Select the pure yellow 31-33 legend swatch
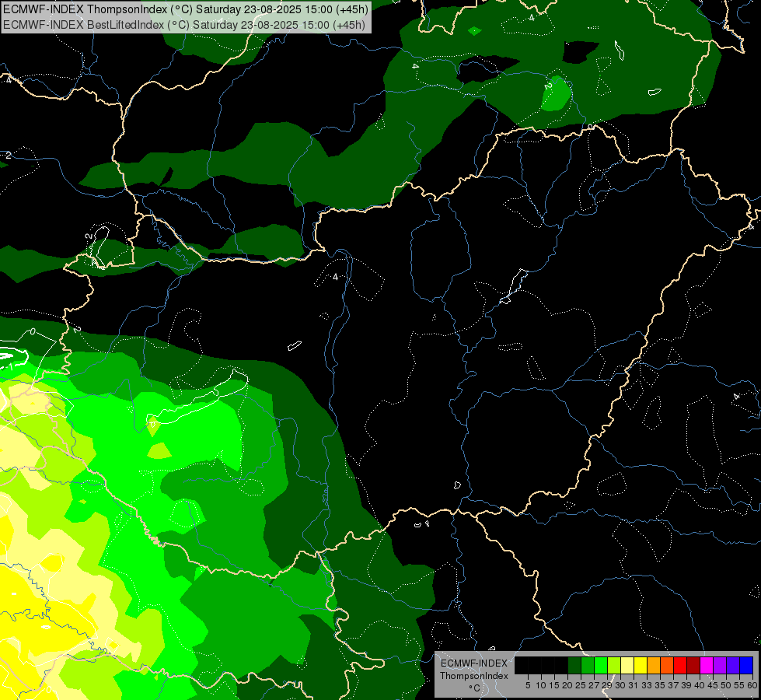Image resolution: width=761 pixels, height=700 pixels. 641,665
